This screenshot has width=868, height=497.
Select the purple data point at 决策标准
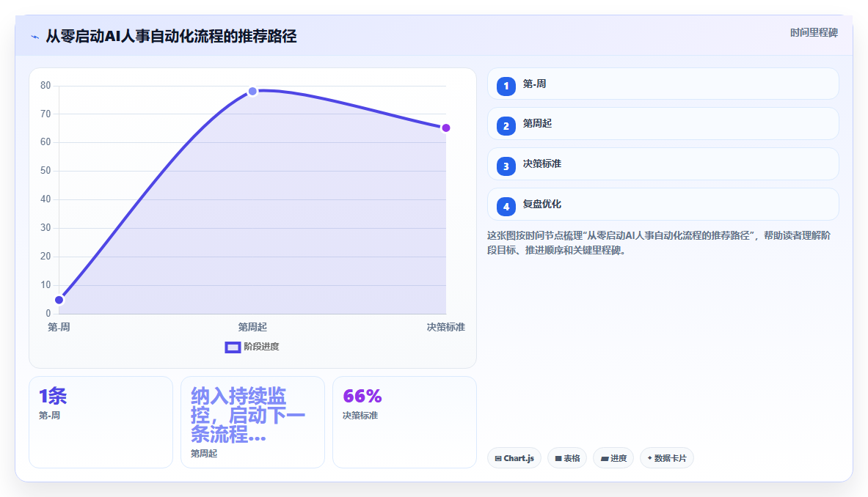[445, 128]
